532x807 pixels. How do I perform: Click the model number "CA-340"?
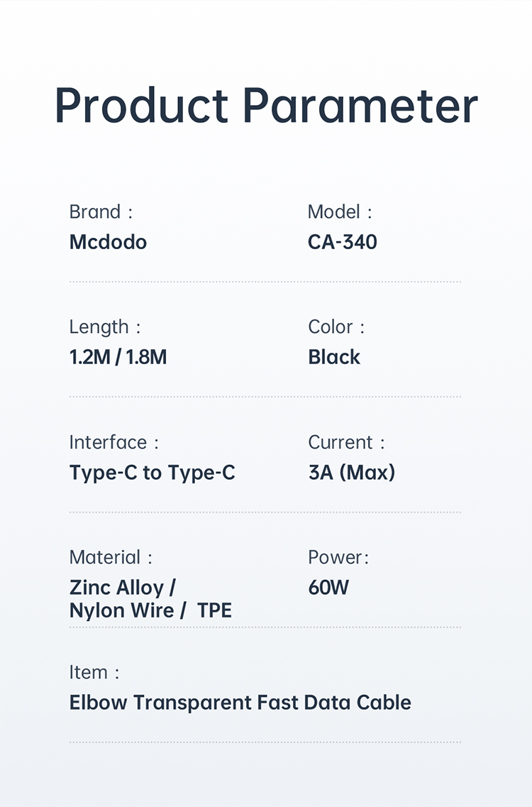342,242
